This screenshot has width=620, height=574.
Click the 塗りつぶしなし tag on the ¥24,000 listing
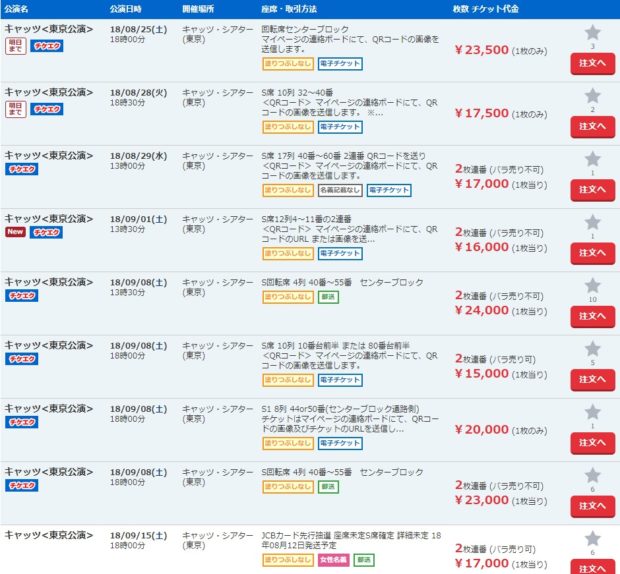pos(288,297)
